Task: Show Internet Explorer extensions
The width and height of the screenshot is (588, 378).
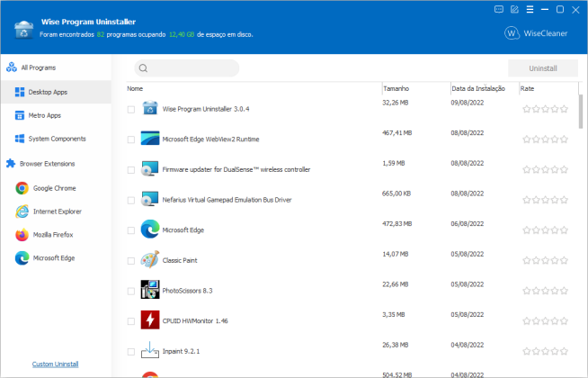Action: 56,211
